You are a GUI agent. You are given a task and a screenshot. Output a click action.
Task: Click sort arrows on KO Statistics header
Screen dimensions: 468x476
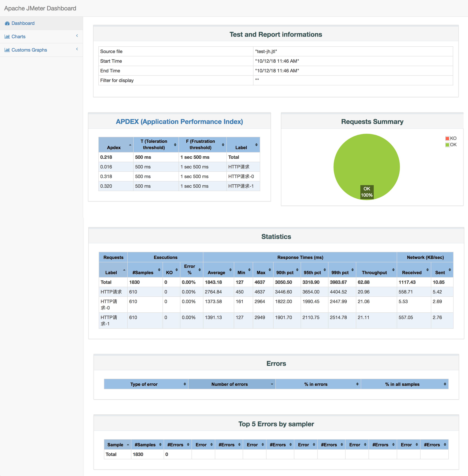176,270
